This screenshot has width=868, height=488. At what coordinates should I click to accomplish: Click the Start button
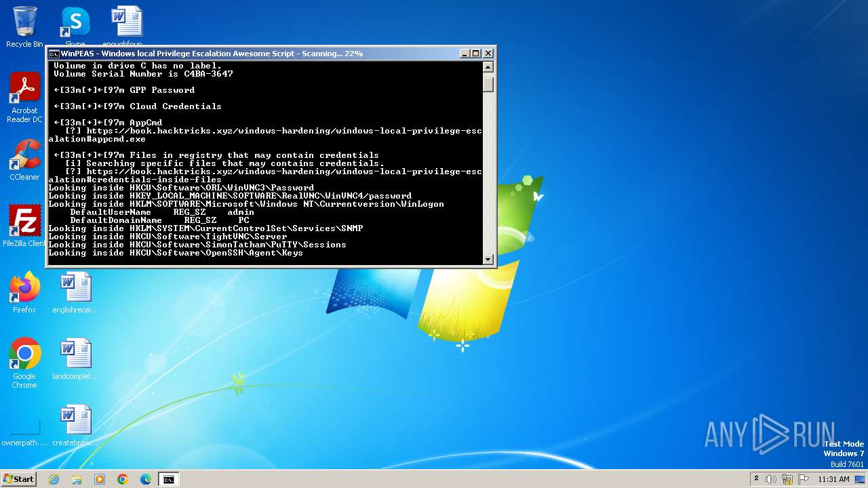18,479
